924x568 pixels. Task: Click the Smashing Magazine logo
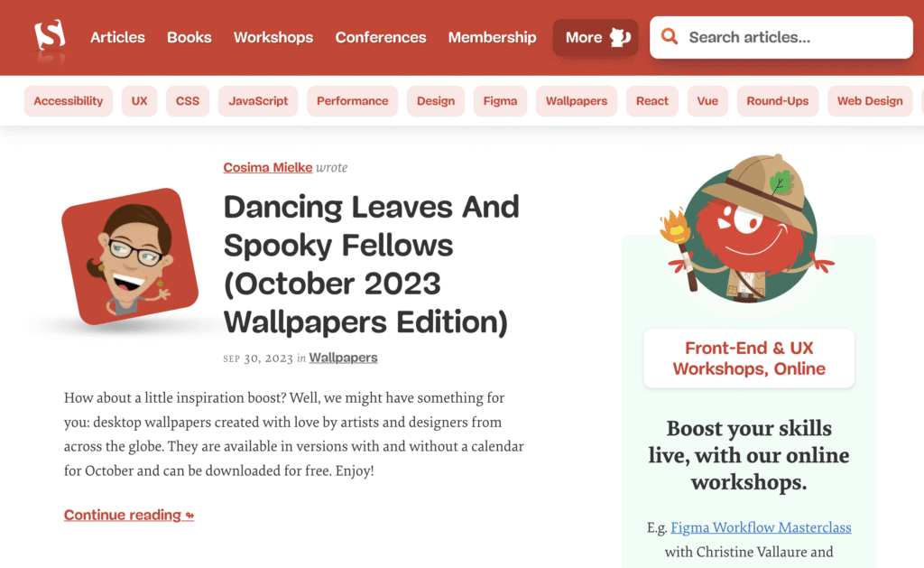tap(50, 37)
